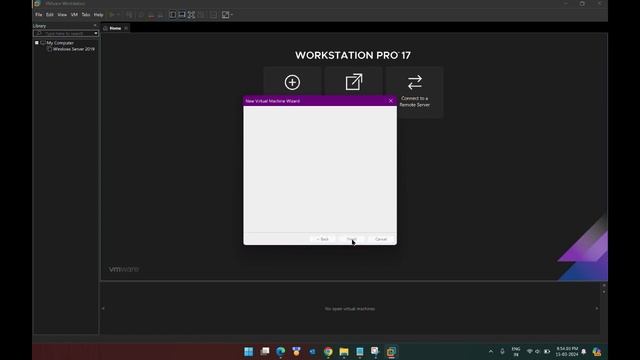Close the Home tab with its X

click(x=126, y=28)
